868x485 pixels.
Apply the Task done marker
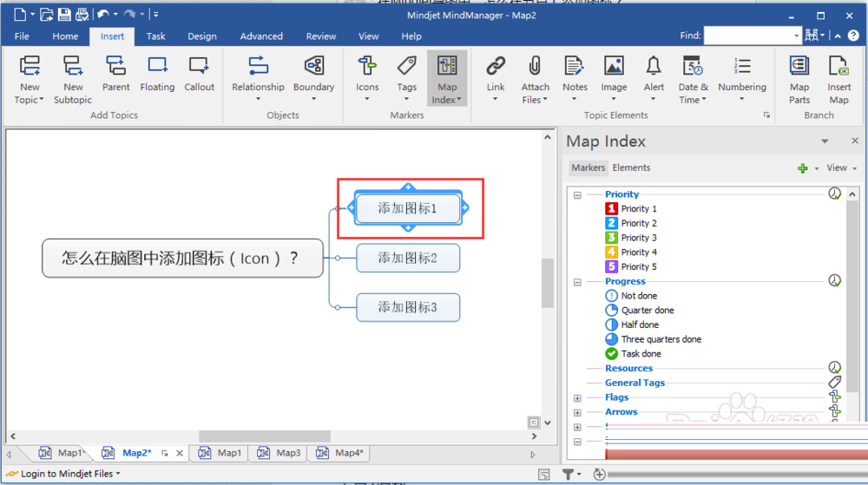(634, 353)
